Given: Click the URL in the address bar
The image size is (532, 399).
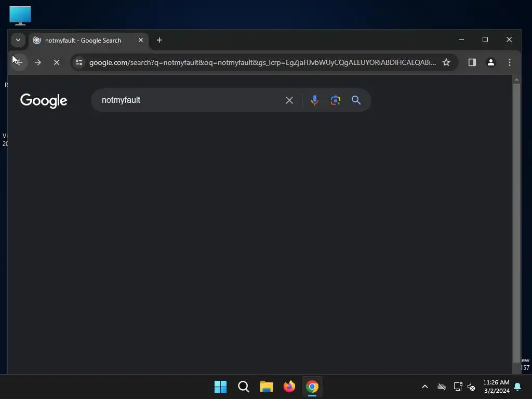Looking at the screenshot, I should click(262, 62).
